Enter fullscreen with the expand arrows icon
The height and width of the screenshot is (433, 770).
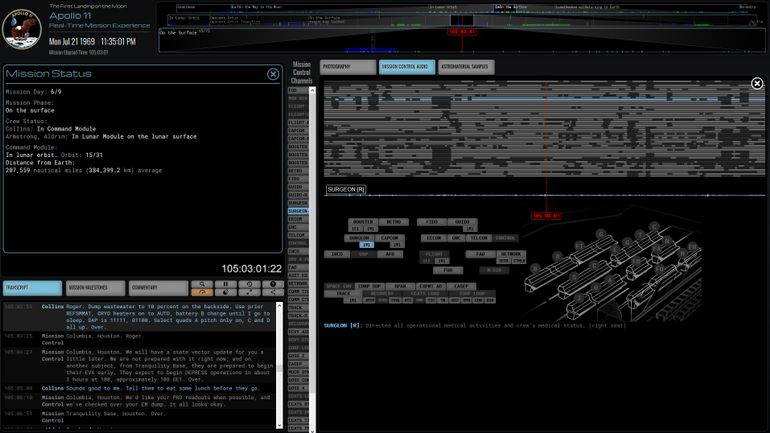coord(249,293)
